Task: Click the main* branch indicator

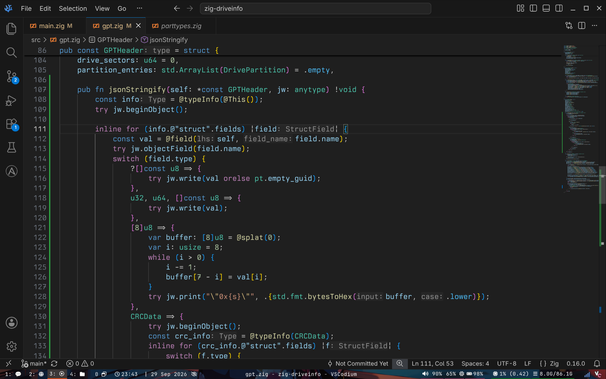Action: tap(34, 364)
